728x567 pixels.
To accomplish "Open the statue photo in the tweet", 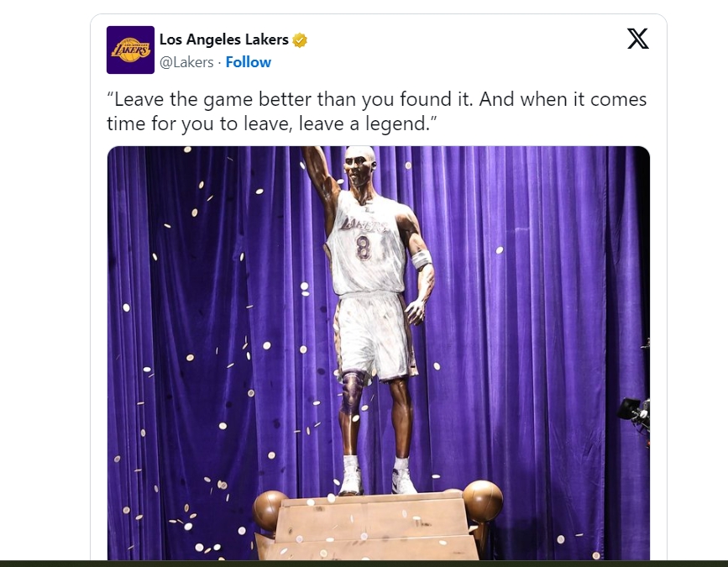I will (379, 353).
